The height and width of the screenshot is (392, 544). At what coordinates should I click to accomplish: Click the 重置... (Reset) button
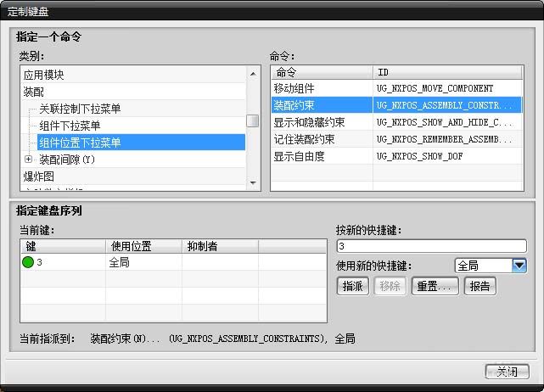point(435,286)
